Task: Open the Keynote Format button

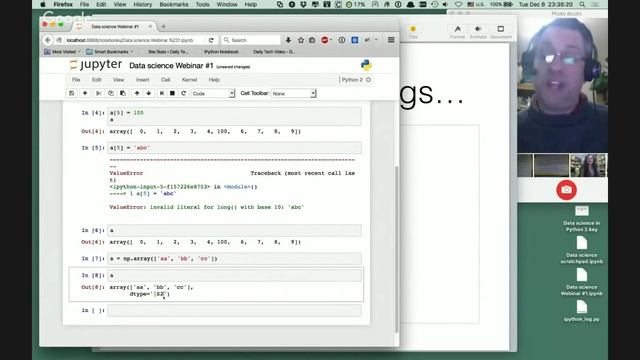Action: 457,32
